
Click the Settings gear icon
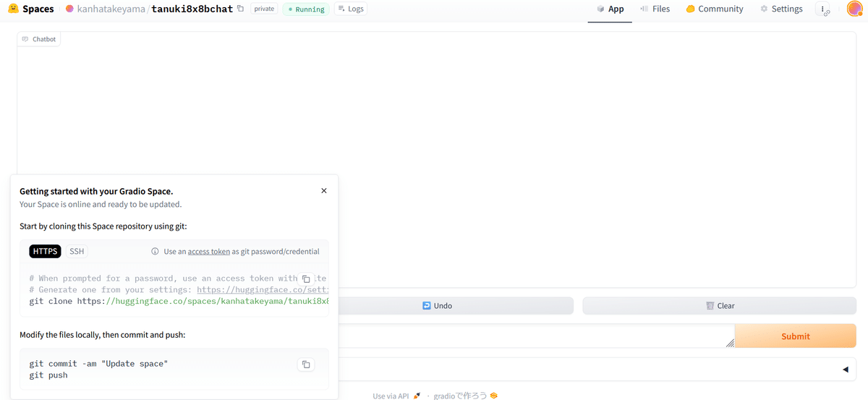coord(764,9)
